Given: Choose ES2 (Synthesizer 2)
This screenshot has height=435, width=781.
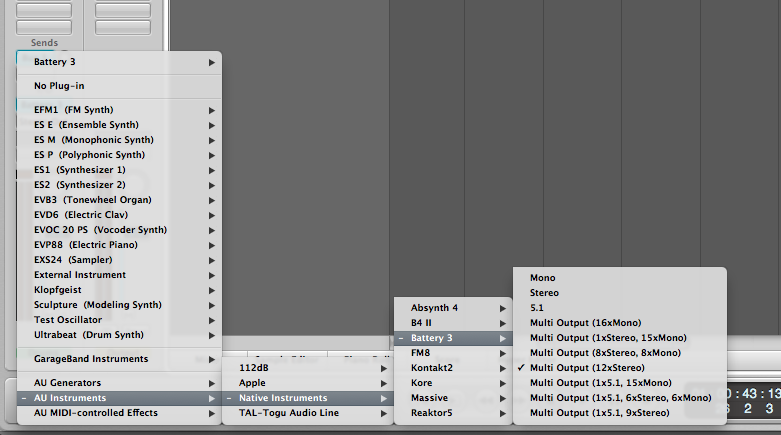Looking at the screenshot, I should (x=120, y=184).
